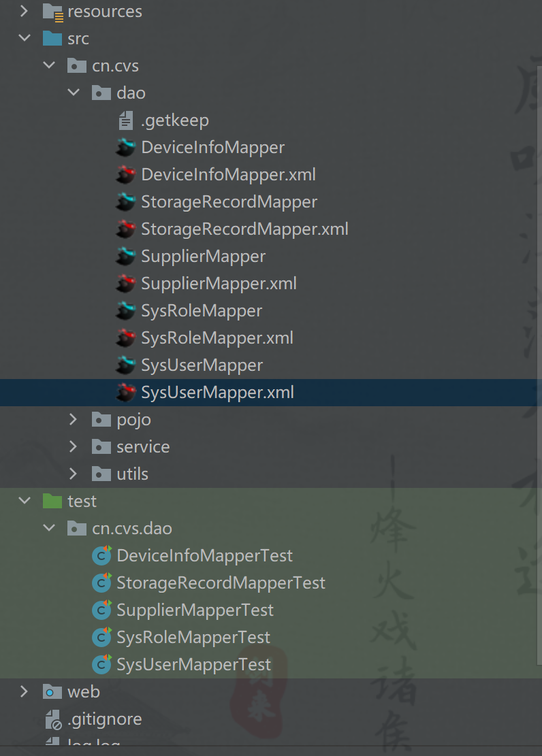Screen dimensions: 542x756
Task: Click the blue src folder icon
Action: click(x=52, y=39)
